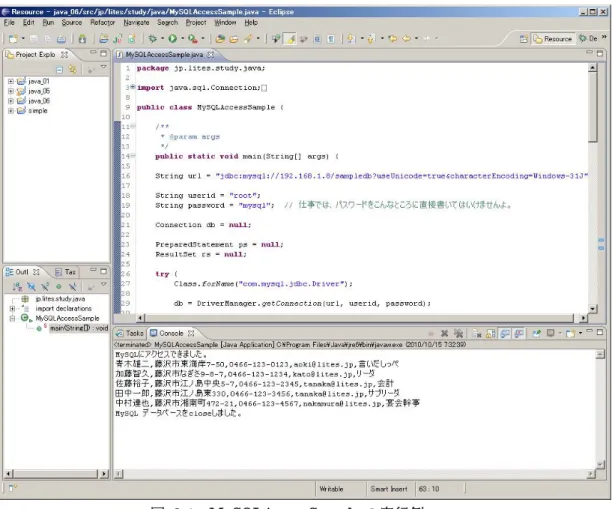
Task: Click the Open Console icon
Action: pos(571,333)
